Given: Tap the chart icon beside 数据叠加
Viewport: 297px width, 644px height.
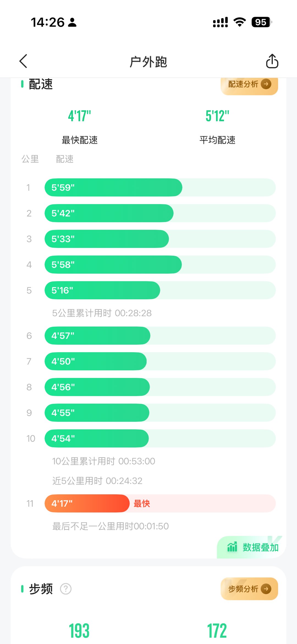Looking at the screenshot, I should (232, 547).
